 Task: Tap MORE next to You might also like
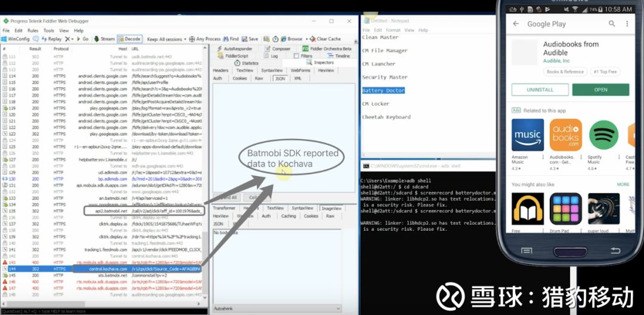623,184
